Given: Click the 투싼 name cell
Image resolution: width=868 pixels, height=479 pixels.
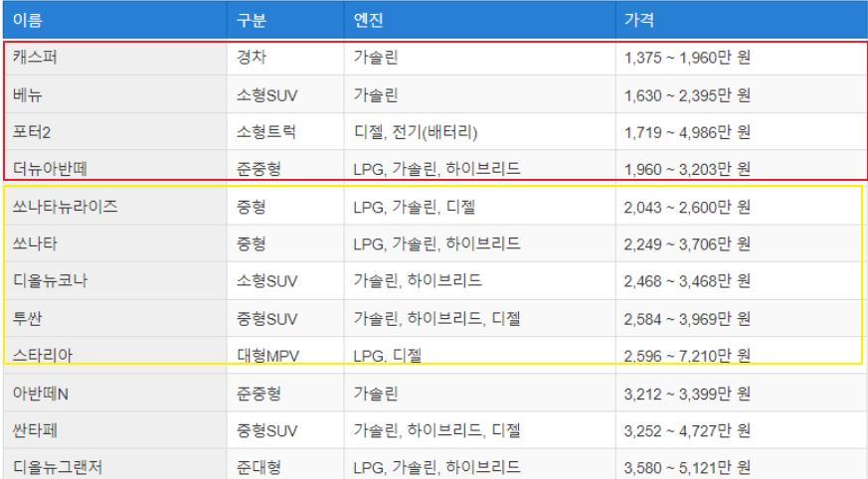Looking at the screenshot, I should coord(115,318).
